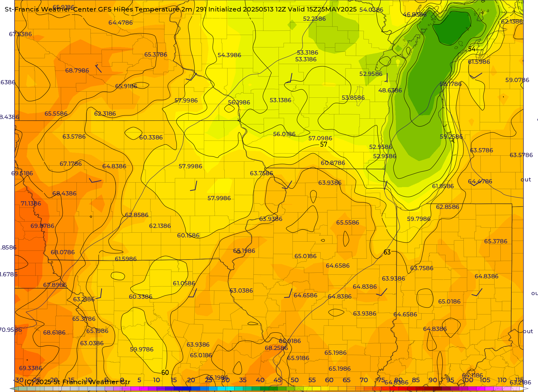
Task: Select the 68.0786 temperature reading
Action: point(63,252)
